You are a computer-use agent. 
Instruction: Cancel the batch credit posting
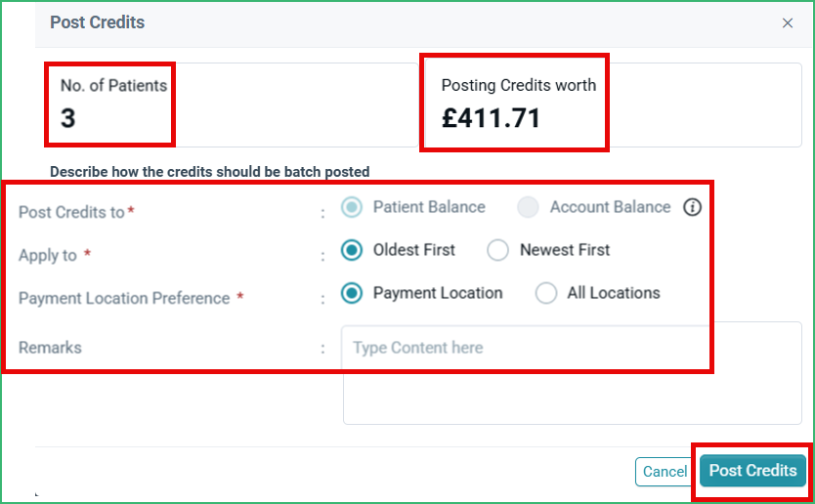click(665, 471)
